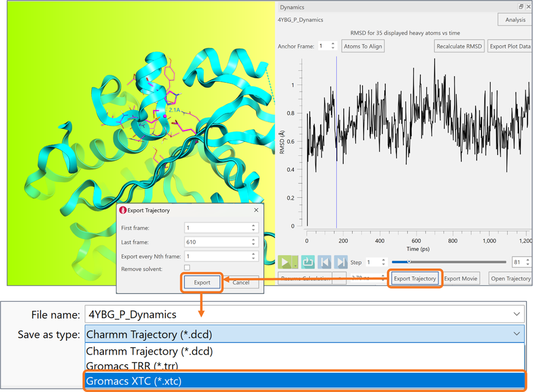Undock the Dynamics panel
The image size is (533, 392).
coord(521,7)
